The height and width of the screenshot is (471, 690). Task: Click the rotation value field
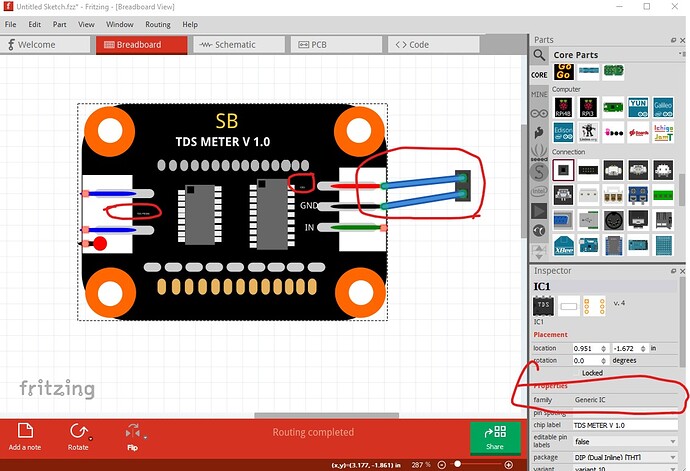click(x=587, y=361)
